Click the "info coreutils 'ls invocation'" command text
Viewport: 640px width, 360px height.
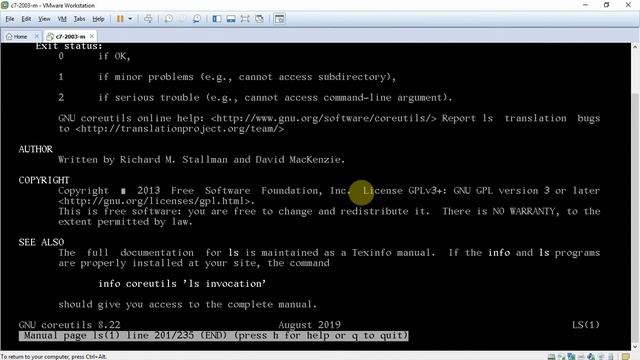[182, 284]
